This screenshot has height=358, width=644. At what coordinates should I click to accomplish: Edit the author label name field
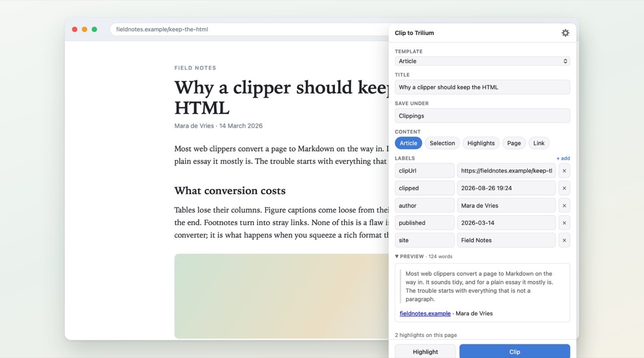(425, 206)
